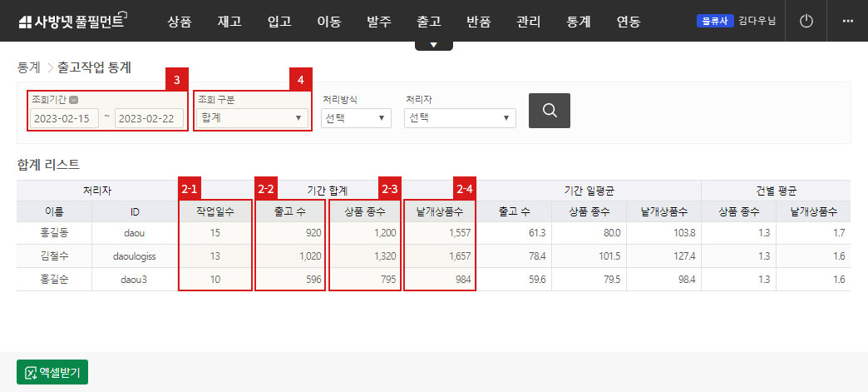Viewport: 868px width, 392px height.
Task: Click the magnifier search button
Action: click(x=549, y=111)
